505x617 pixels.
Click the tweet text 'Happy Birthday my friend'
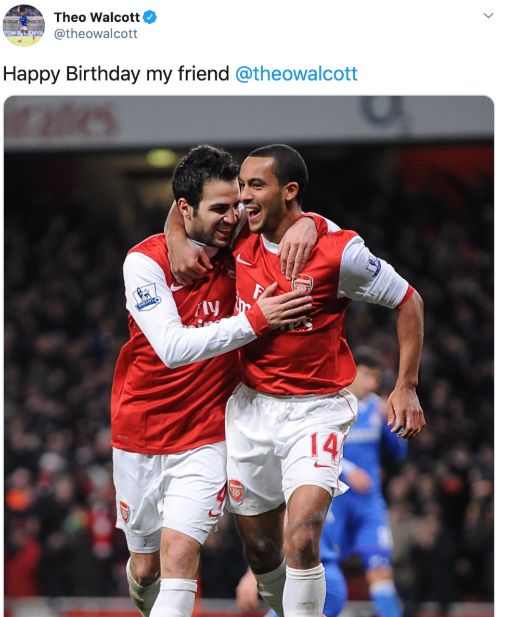click(116, 74)
